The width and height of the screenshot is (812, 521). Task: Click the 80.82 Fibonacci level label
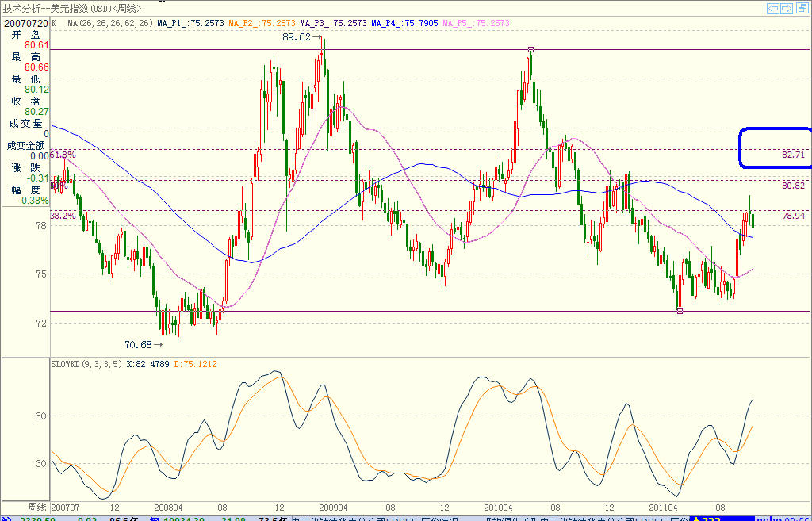(x=794, y=186)
